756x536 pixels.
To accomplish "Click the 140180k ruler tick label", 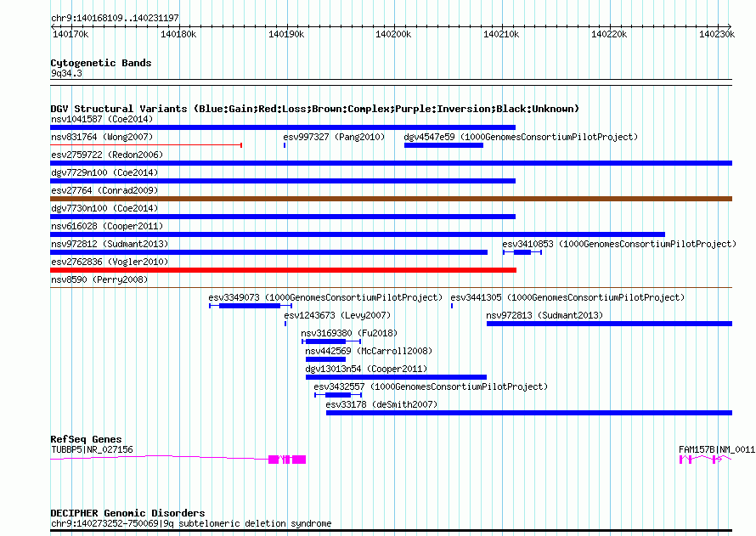I will click(x=178, y=34).
